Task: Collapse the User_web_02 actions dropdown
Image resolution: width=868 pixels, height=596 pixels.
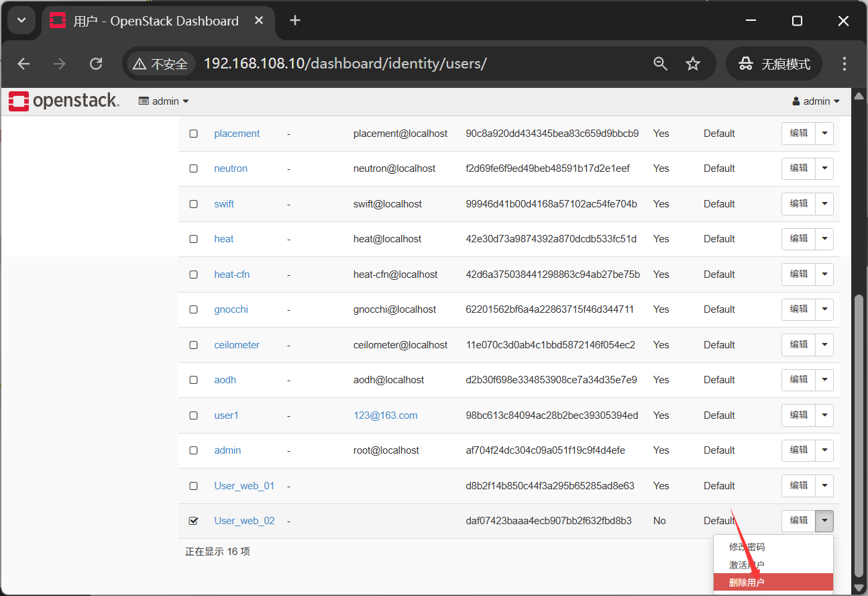Action: [824, 521]
